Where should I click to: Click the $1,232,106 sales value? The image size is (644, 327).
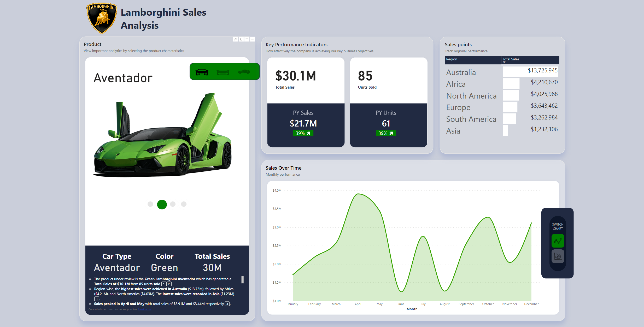point(544,129)
